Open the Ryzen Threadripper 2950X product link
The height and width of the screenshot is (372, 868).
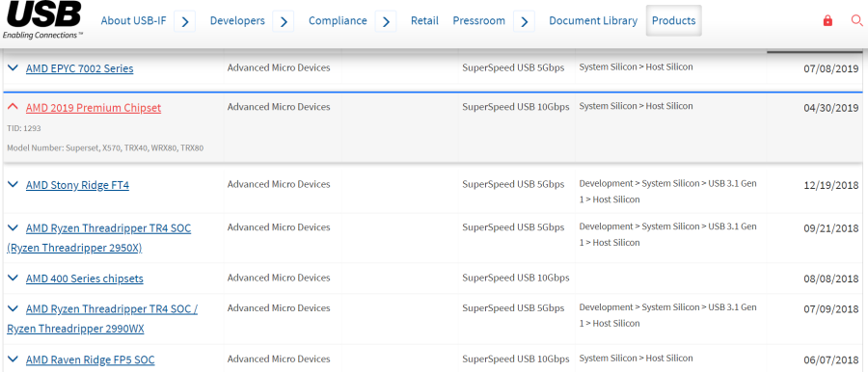coord(99,238)
